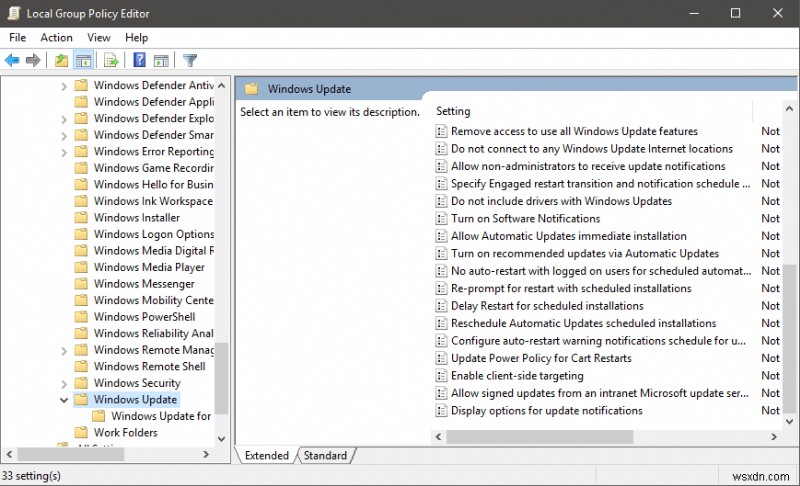Click the Filter funnel icon
The image size is (800, 486).
(x=190, y=60)
